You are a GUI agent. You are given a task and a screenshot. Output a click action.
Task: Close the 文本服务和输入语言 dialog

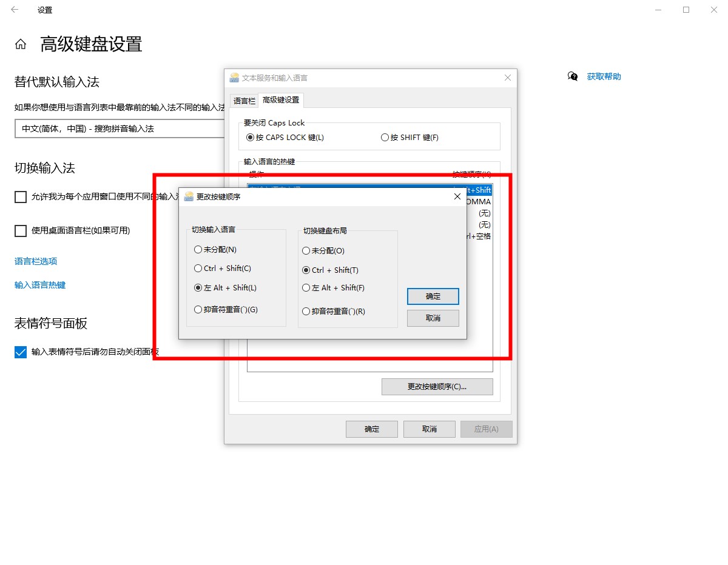508,78
